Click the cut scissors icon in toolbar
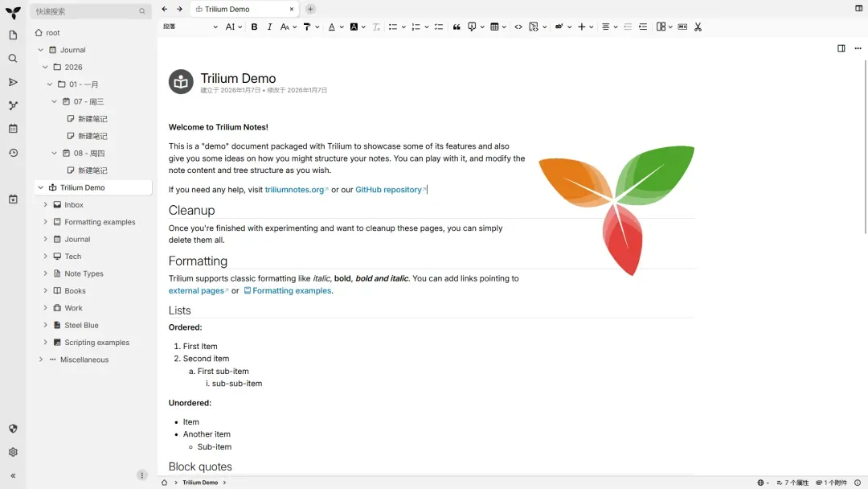The image size is (868, 489). 698,27
